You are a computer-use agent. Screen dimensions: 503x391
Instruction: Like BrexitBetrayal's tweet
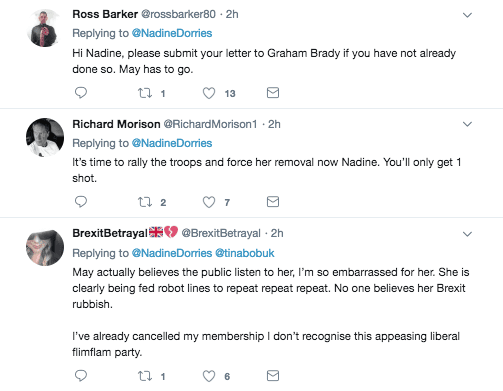(209, 376)
